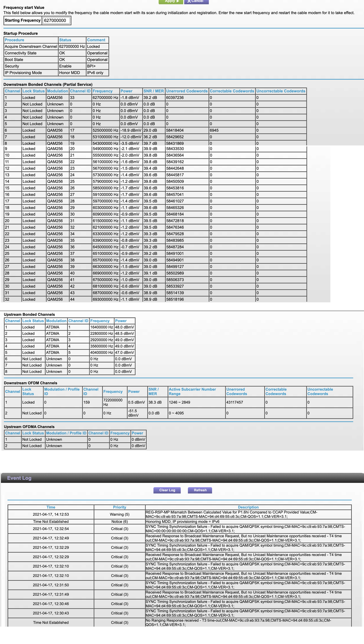Click the 6945 correctable codewords cell
The width and height of the screenshot is (364, 644).
[214, 130]
